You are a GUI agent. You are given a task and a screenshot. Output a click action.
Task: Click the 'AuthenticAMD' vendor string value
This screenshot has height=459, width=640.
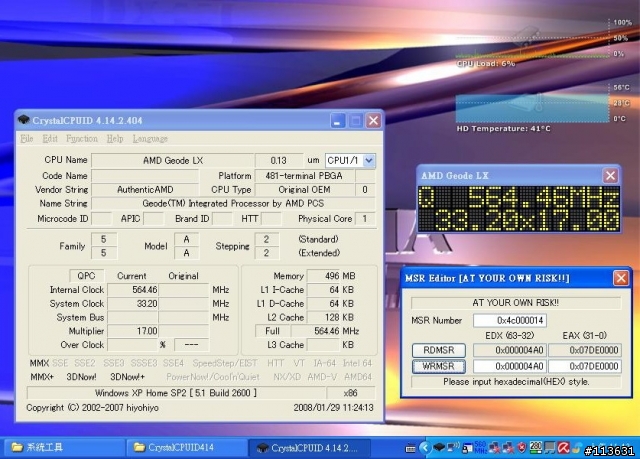click(145, 190)
